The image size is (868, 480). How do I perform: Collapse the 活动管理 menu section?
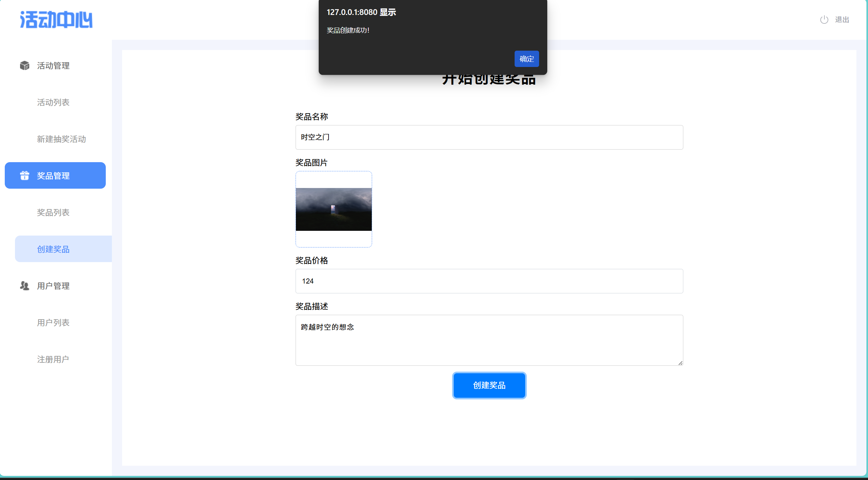(x=53, y=66)
